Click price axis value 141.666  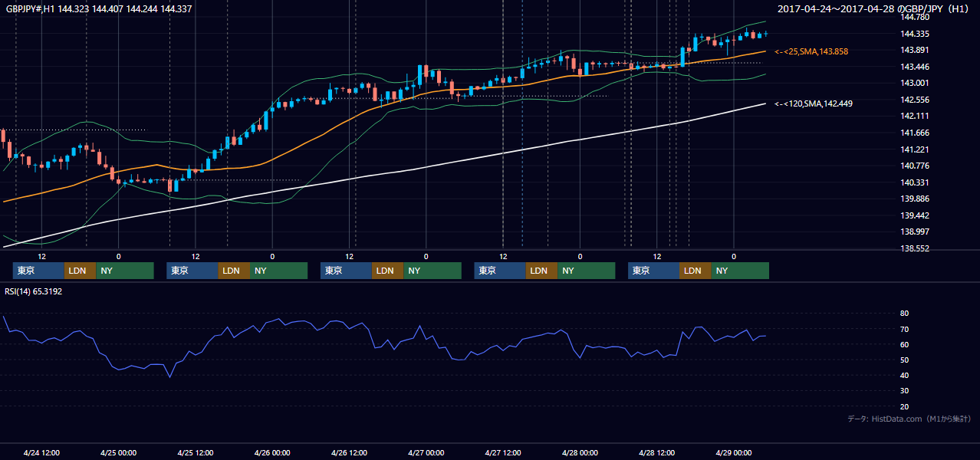pyautogui.click(x=915, y=133)
